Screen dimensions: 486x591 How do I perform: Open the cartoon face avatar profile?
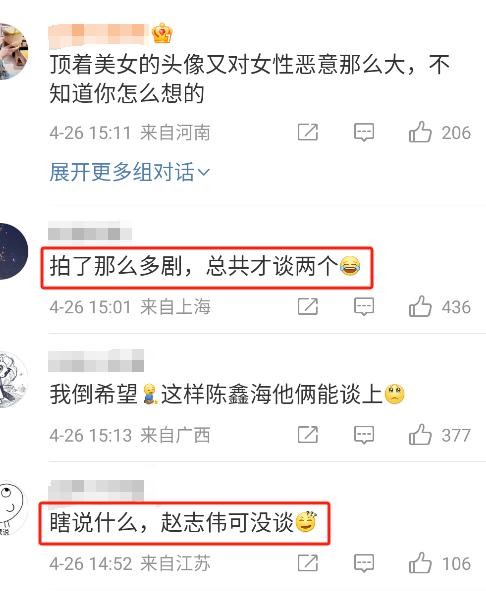tap(12, 508)
